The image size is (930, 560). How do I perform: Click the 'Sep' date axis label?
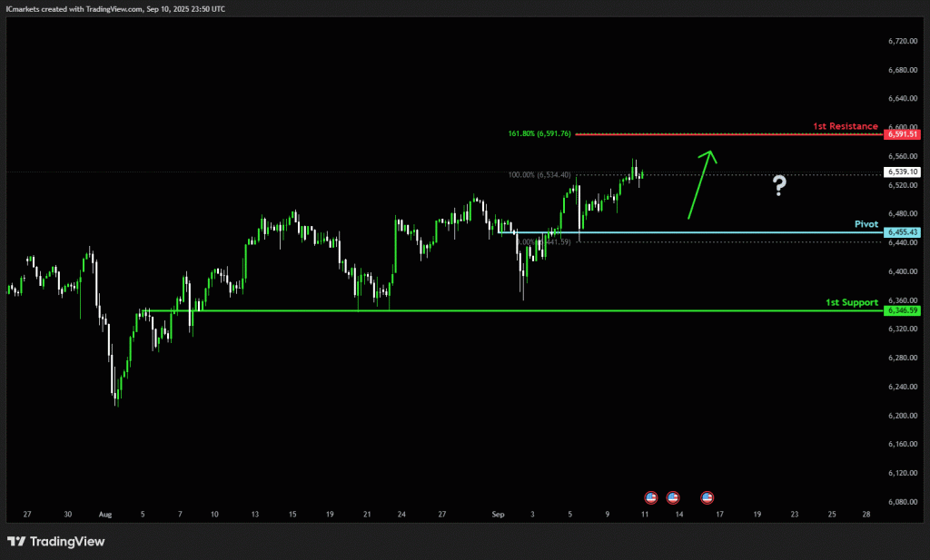(x=498, y=515)
